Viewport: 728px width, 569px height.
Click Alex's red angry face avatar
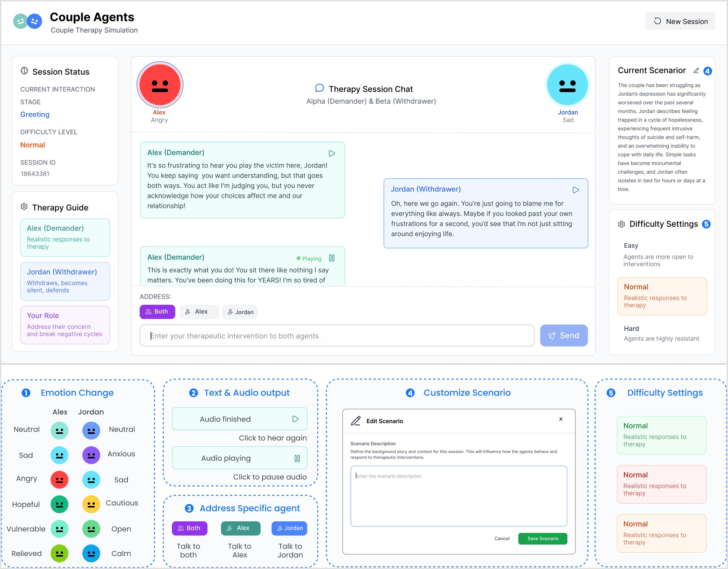click(x=160, y=85)
